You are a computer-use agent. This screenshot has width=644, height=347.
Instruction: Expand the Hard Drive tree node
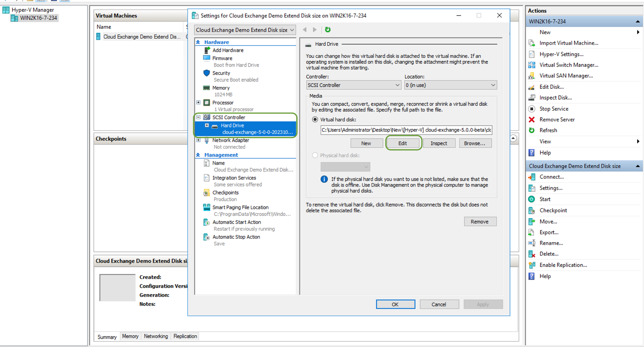207,125
